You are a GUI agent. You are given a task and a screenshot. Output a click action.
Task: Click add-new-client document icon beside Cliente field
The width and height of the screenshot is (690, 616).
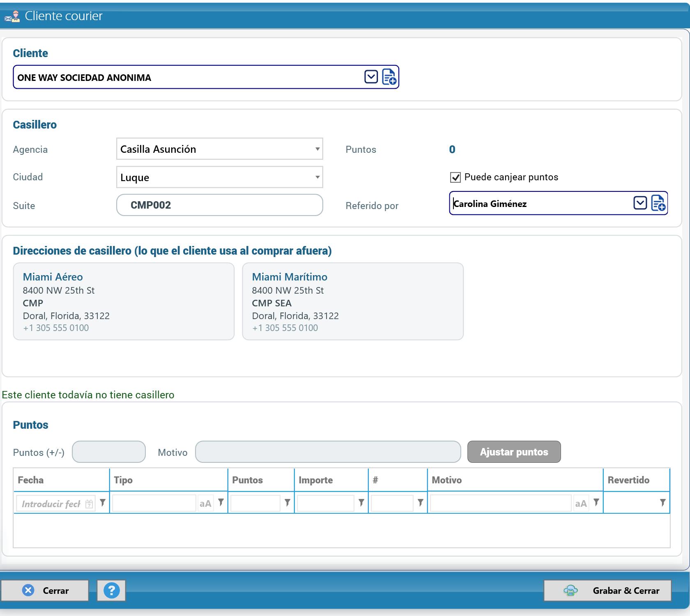point(389,77)
